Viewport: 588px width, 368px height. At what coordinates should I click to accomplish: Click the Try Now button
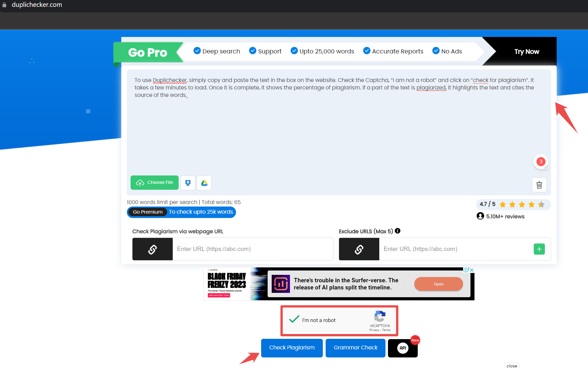pos(527,52)
